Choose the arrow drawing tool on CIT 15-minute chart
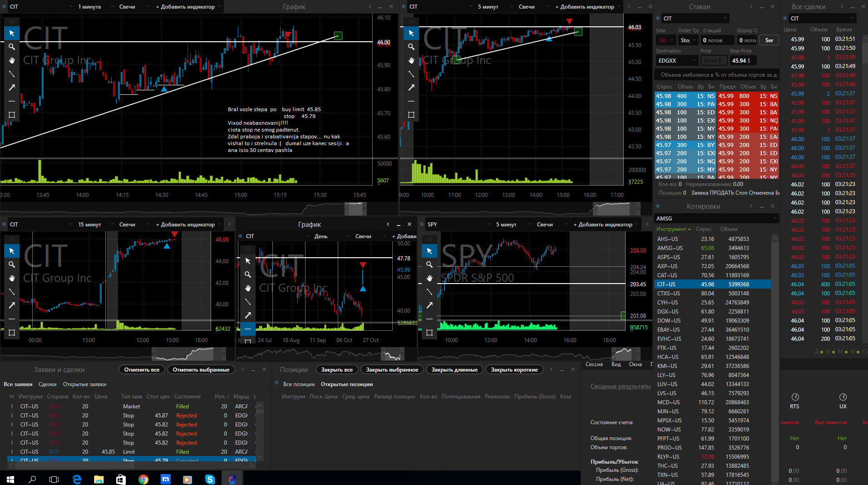The image size is (868, 485). tap(12, 305)
